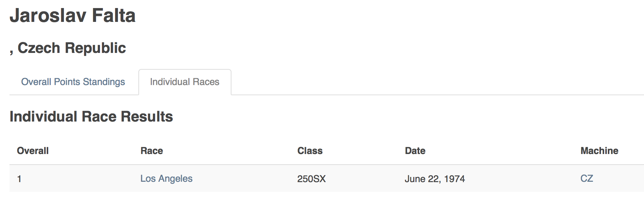Click the Date column header
The width and height of the screenshot is (644, 200).
tap(415, 151)
